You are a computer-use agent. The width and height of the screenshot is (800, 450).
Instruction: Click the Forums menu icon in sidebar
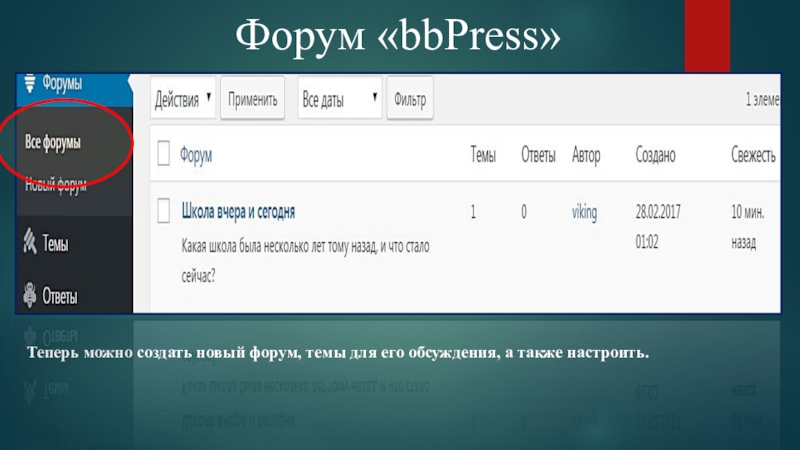30,83
